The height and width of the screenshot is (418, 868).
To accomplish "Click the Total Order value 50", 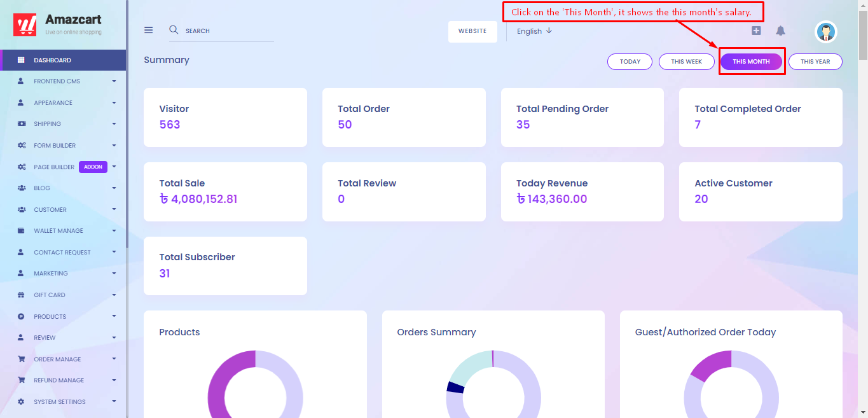I will pyautogui.click(x=345, y=125).
